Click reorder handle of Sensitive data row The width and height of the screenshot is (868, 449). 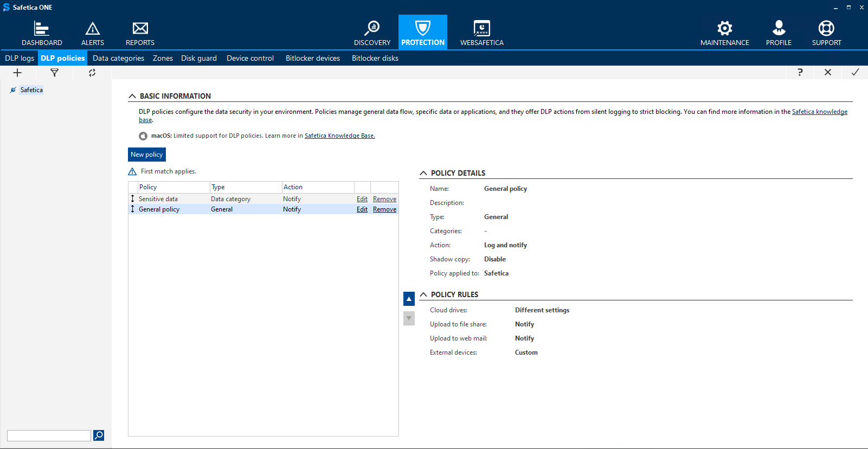tap(132, 198)
